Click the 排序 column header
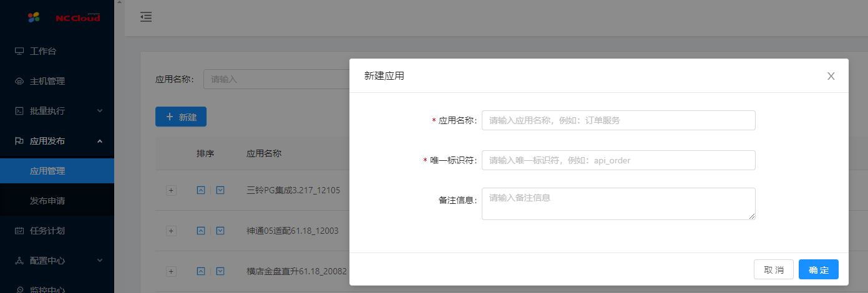 pyautogui.click(x=205, y=153)
